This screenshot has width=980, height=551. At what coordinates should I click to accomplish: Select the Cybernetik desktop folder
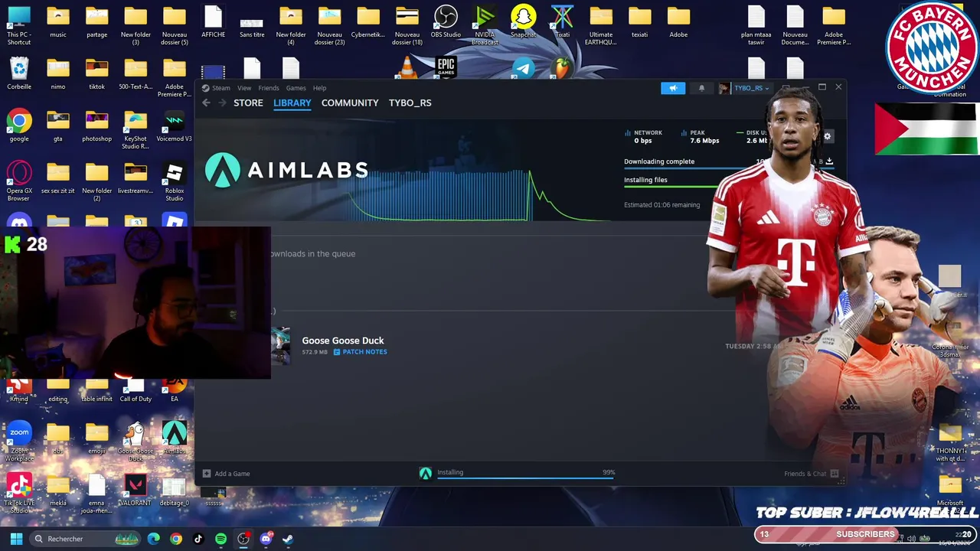(368, 21)
